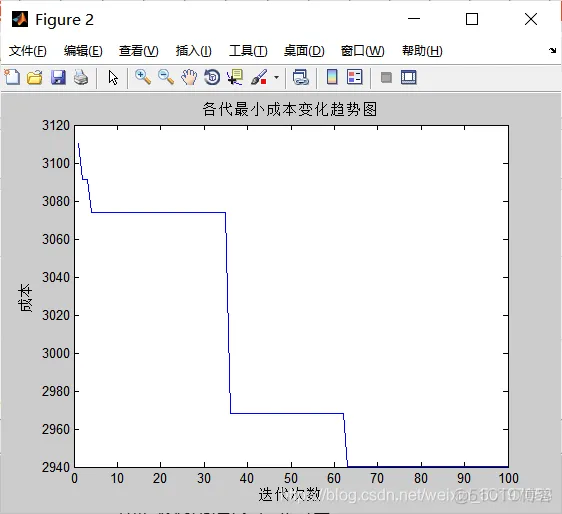The width and height of the screenshot is (562, 514).
Task: Open the 帮助(H) menu
Action: [x=422, y=51]
